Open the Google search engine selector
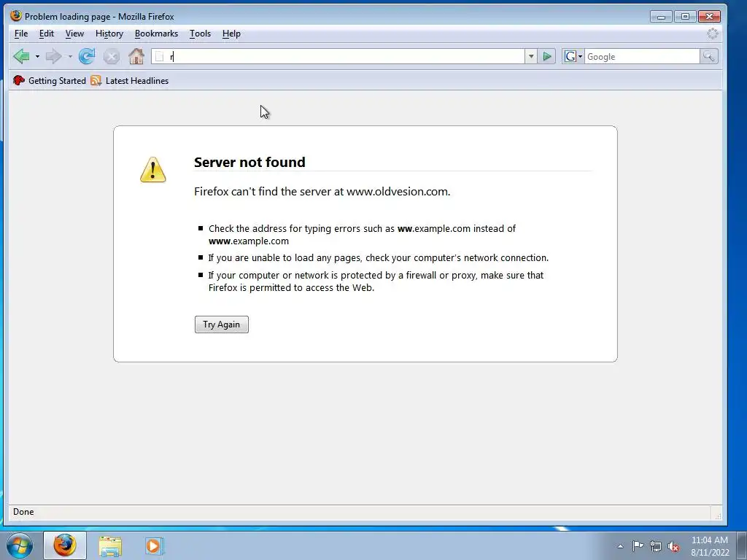The height and width of the screenshot is (560, 747). coord(573,56)
